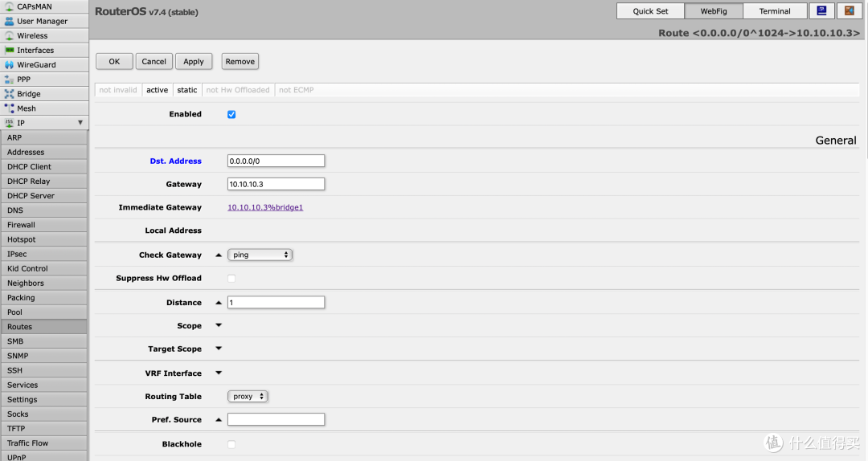This screenshot has height=461, width=868.
Task: Open the Check Gateway ping dropdown
Action: pyautogui.click(x=260, y=255)
